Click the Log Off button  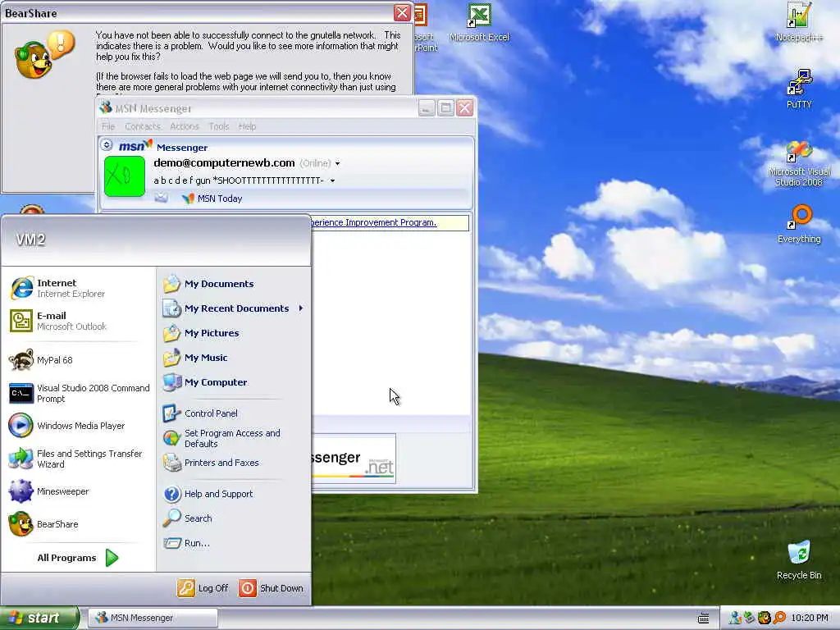point(203,588)
